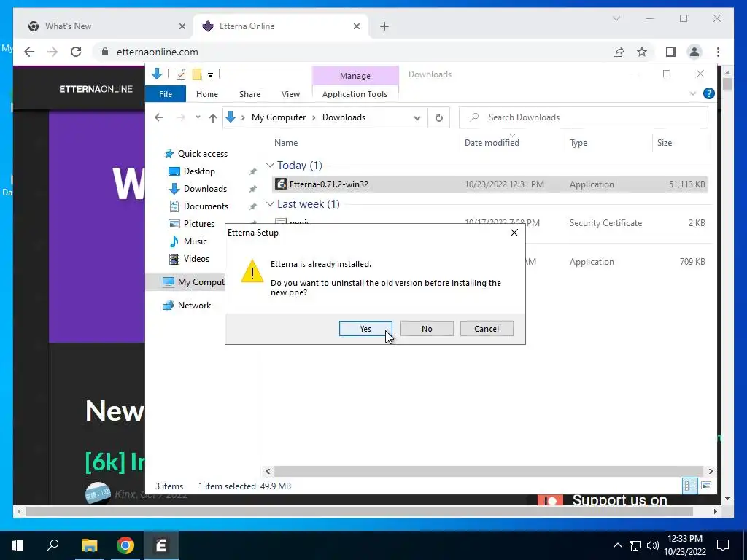
Task: Reload the Etterna Online page
Action: (x=76, y=52)
